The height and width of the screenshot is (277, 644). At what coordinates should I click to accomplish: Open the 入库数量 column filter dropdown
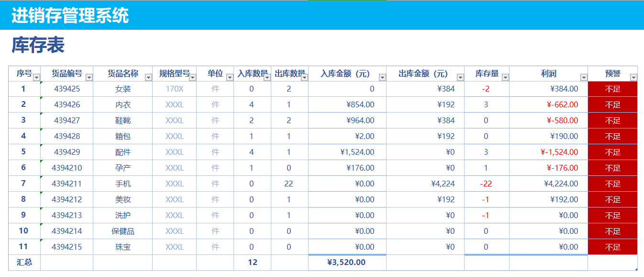tap(267, 77)
